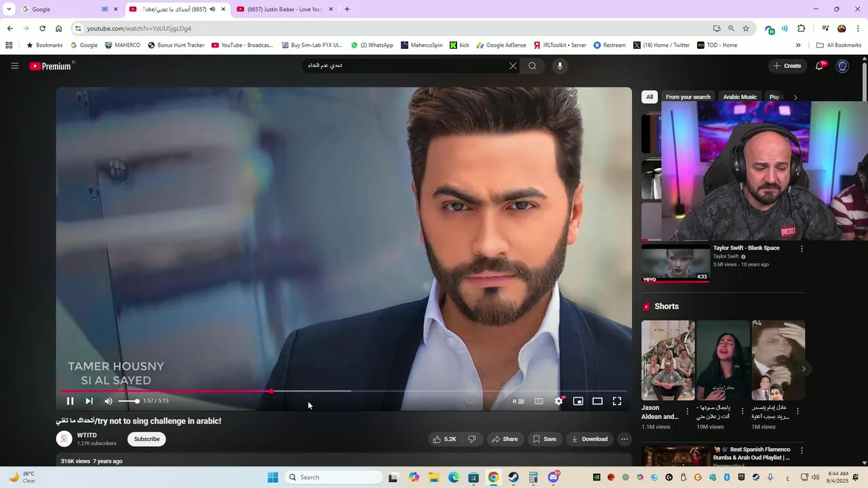Like the video (5.2K)

(x=444, y=439)
